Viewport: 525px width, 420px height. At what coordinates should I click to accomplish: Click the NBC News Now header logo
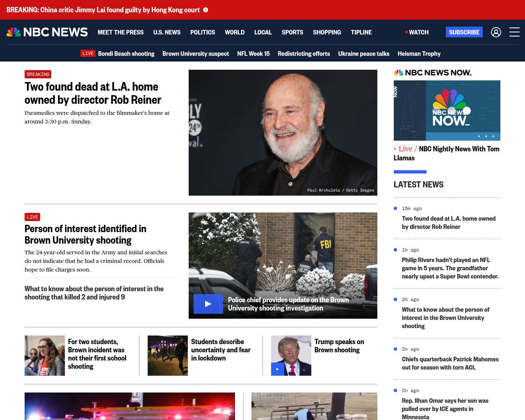[x=433, y=73]
